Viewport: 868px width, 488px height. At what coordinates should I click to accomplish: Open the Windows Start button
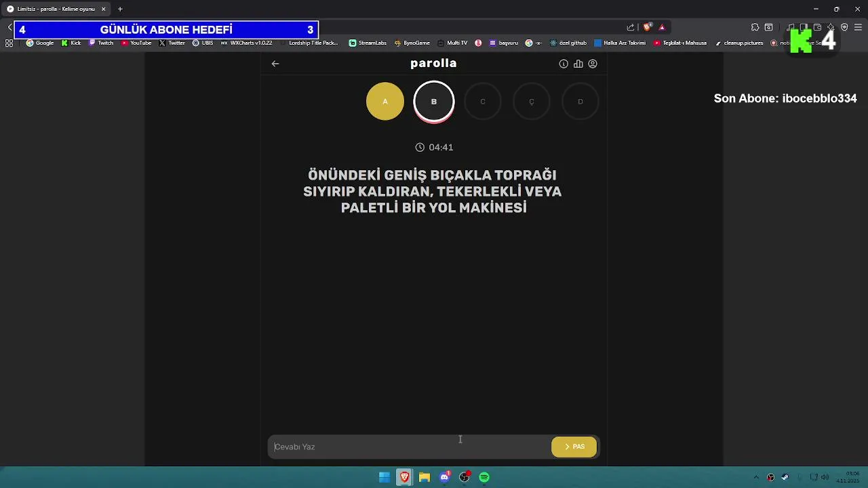coord(384,477)
